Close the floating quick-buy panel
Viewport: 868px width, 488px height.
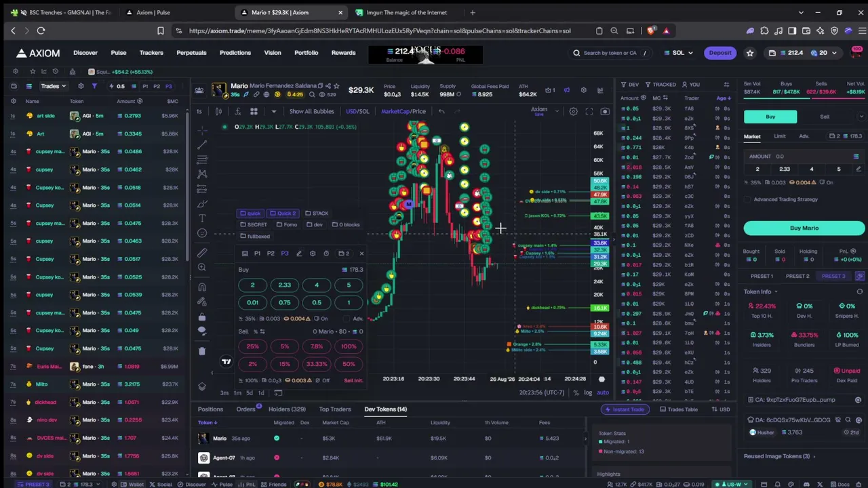pyautogui.click(x=361, y=253)
